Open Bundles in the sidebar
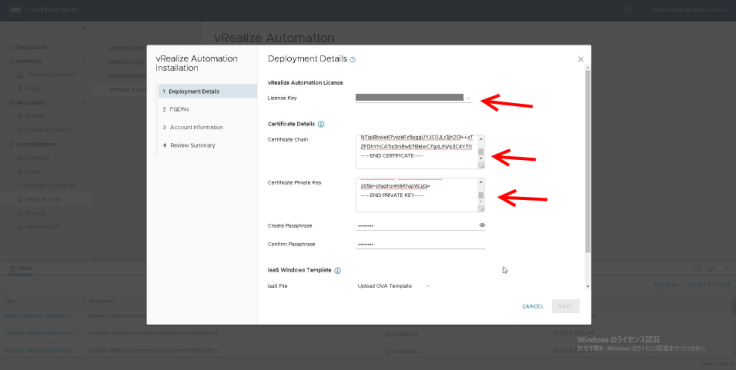This screenshot has width=736, height=370. point(35,116)
